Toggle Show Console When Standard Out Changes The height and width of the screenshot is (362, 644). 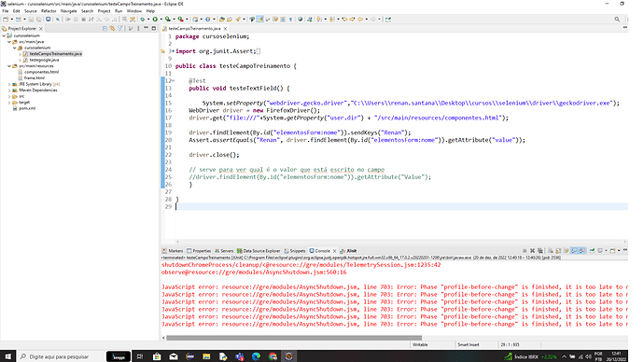[x=574, y=250]
